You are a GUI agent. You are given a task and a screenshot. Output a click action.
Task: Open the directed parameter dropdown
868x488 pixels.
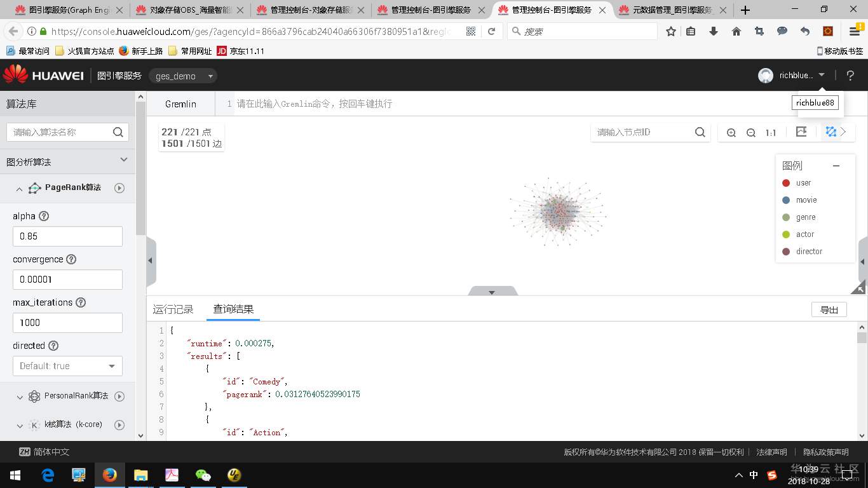(67, 365)
